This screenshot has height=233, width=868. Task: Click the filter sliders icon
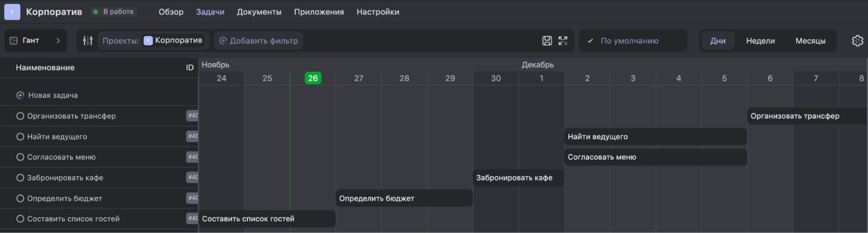coord(88,41)
